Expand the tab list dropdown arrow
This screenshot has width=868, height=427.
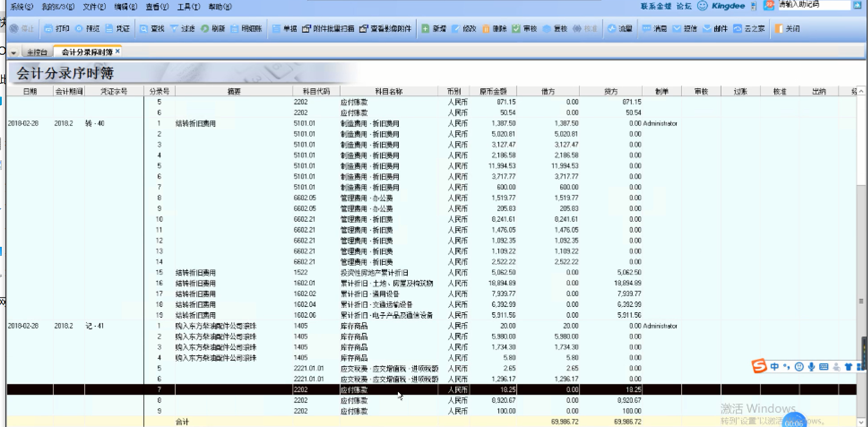pos(13,52)
